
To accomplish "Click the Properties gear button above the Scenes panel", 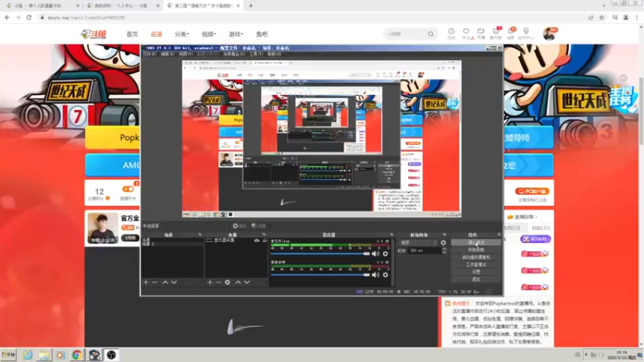I will 239,226.
